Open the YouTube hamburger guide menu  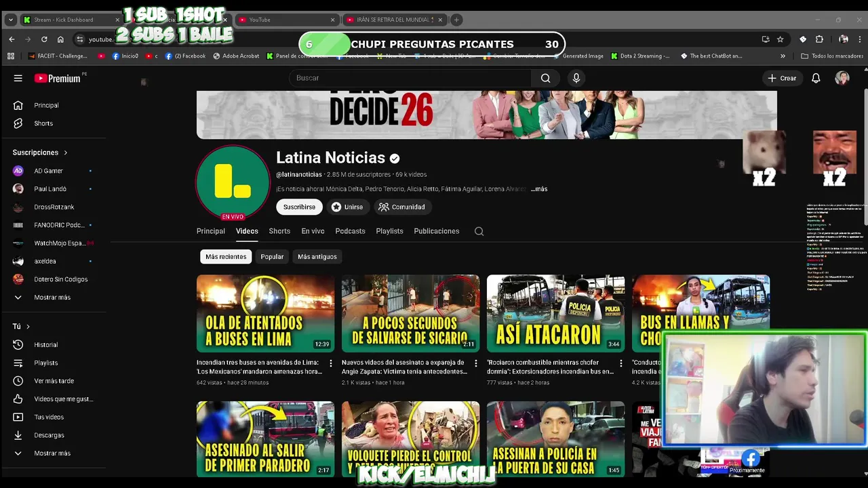[18, 78]
